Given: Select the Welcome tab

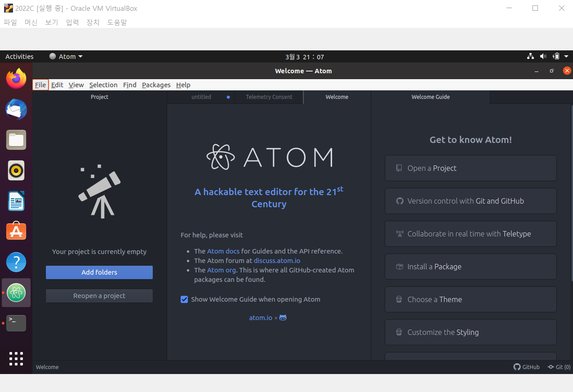Looking at the screenshot, I should [337, 97].
